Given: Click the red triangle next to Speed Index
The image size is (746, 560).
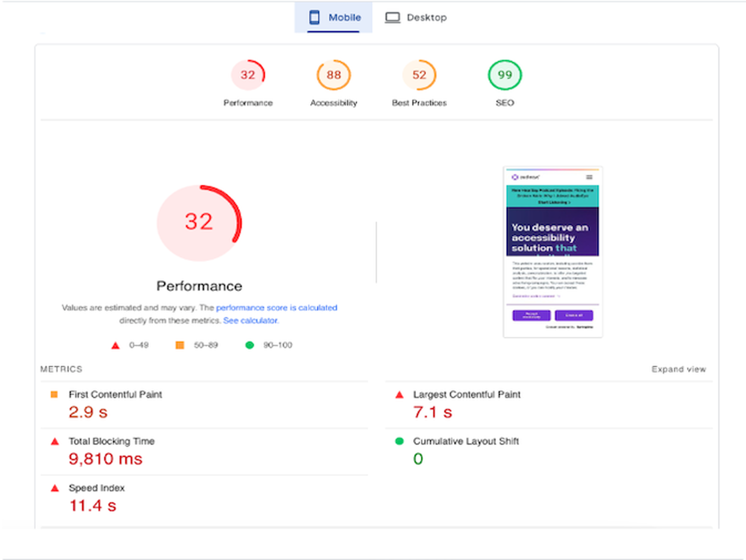Looking at the screenshot, I should click(54, 488).
